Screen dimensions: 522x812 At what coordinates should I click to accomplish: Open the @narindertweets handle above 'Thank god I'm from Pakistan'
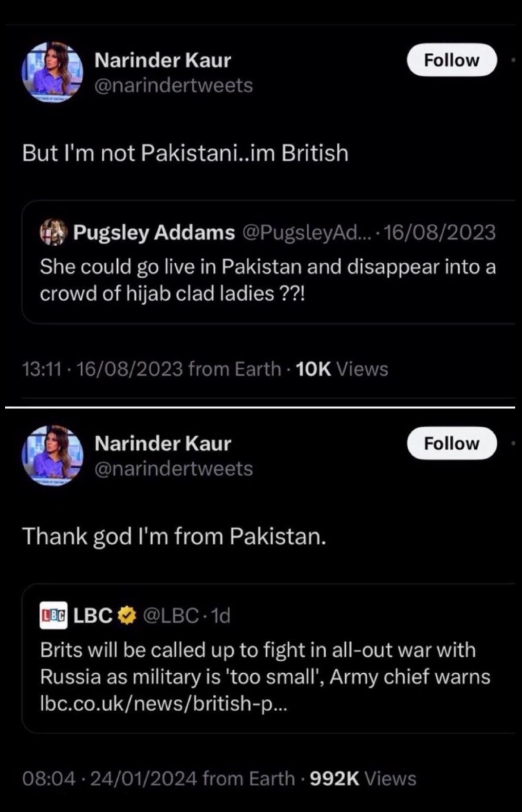(x=174, y=468)
